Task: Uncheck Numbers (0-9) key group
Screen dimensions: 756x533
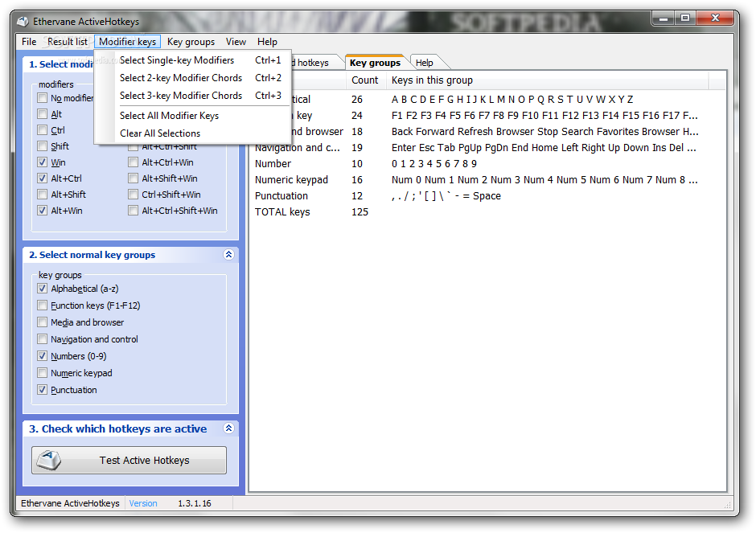Action: point(43,356)
